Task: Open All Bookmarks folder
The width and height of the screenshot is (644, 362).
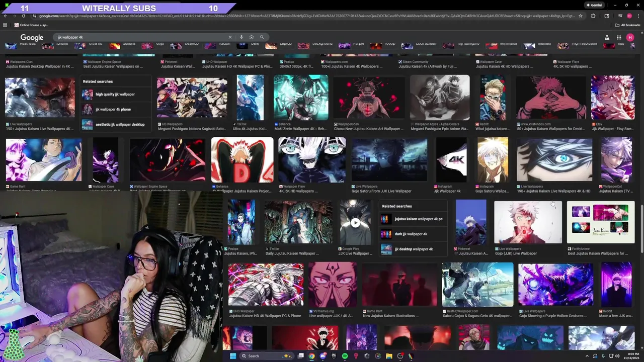Action: tap(628, 25)
